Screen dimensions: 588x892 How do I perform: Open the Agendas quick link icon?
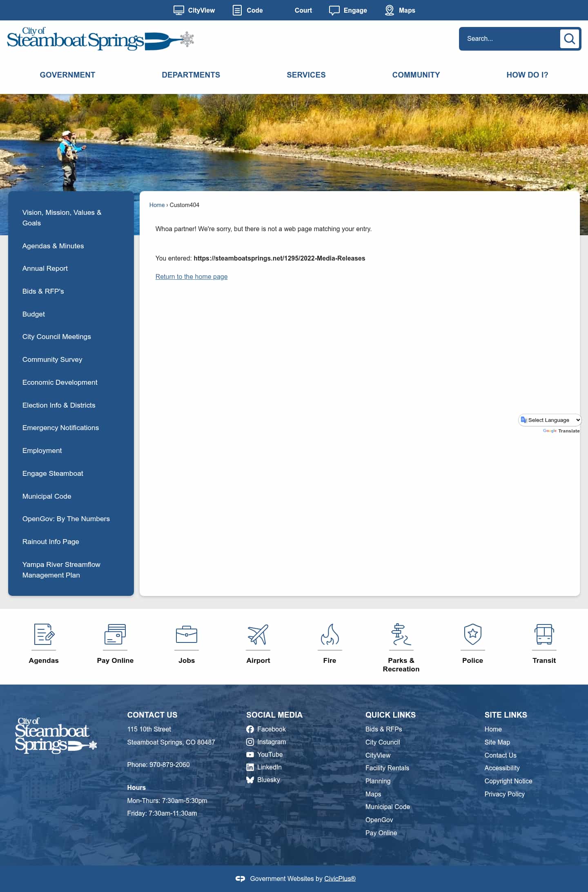[x=44, y=634]
